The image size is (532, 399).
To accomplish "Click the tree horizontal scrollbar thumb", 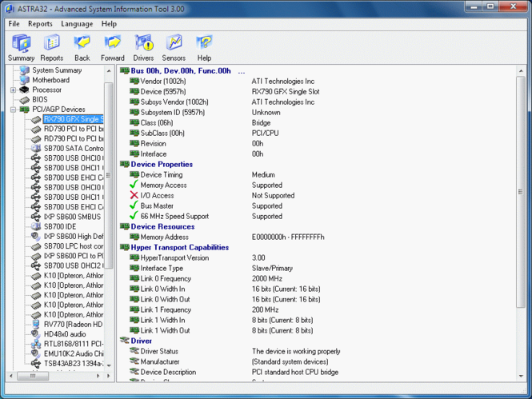I will click(x=33, y=376).
